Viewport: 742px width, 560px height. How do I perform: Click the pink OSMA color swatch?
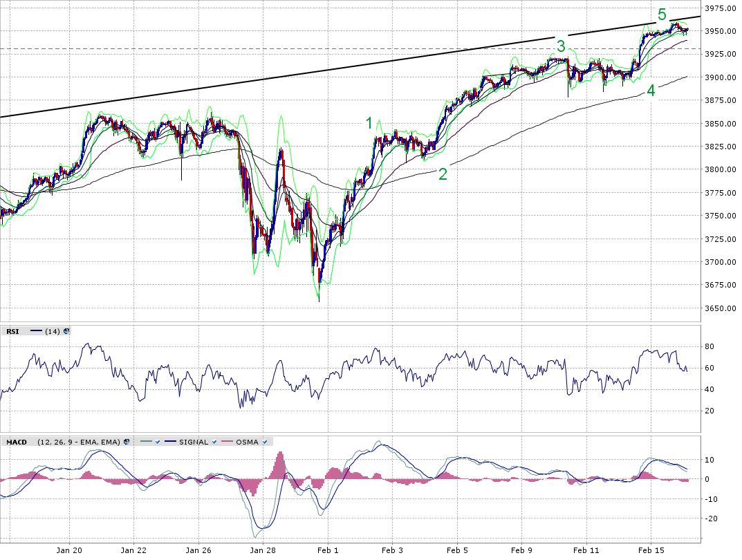coord(227,442)
